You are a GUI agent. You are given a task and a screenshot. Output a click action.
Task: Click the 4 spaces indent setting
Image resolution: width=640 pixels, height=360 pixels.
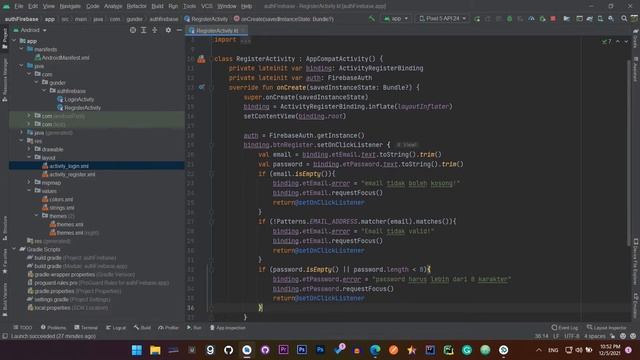point(595,336)
